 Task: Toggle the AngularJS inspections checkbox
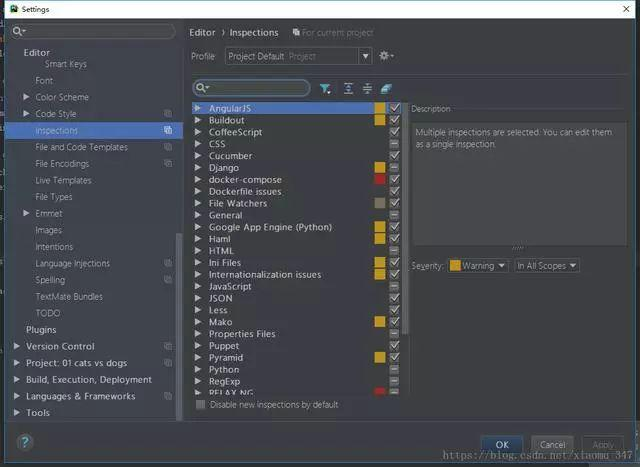[394, 108]
